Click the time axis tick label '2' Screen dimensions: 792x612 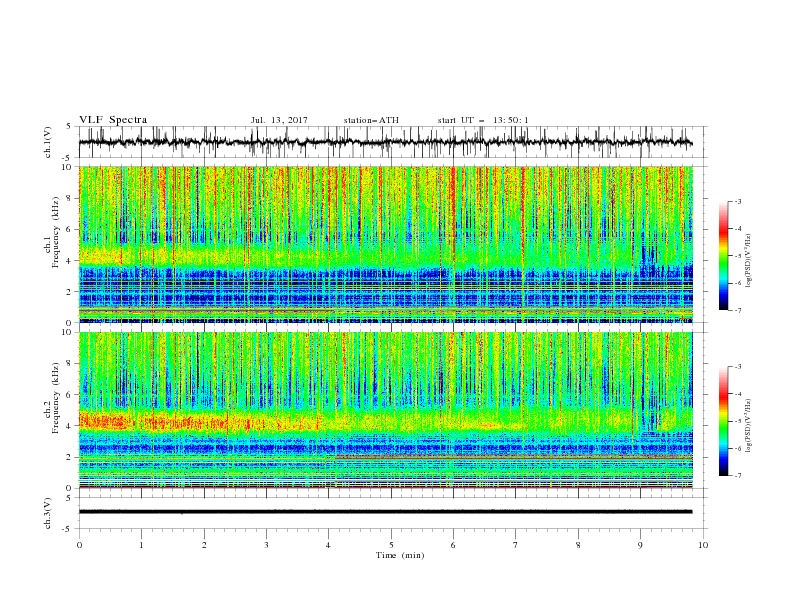(x=204, y=545)
